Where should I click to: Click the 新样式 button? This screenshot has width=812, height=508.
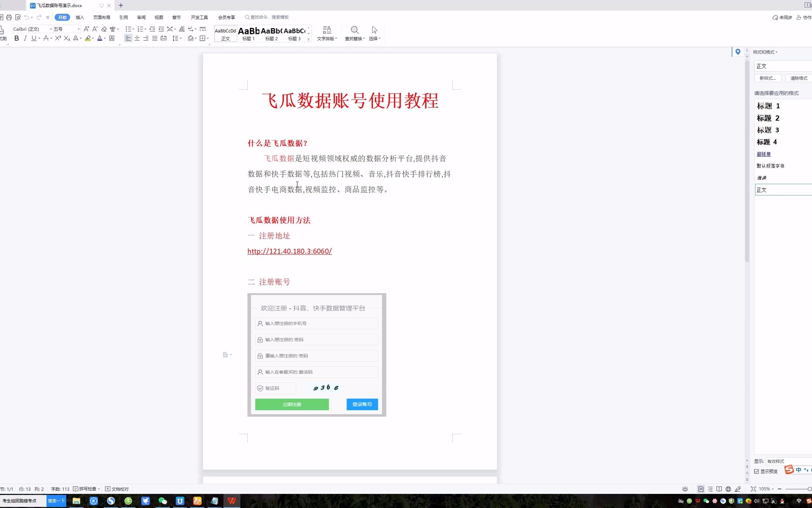768,78
